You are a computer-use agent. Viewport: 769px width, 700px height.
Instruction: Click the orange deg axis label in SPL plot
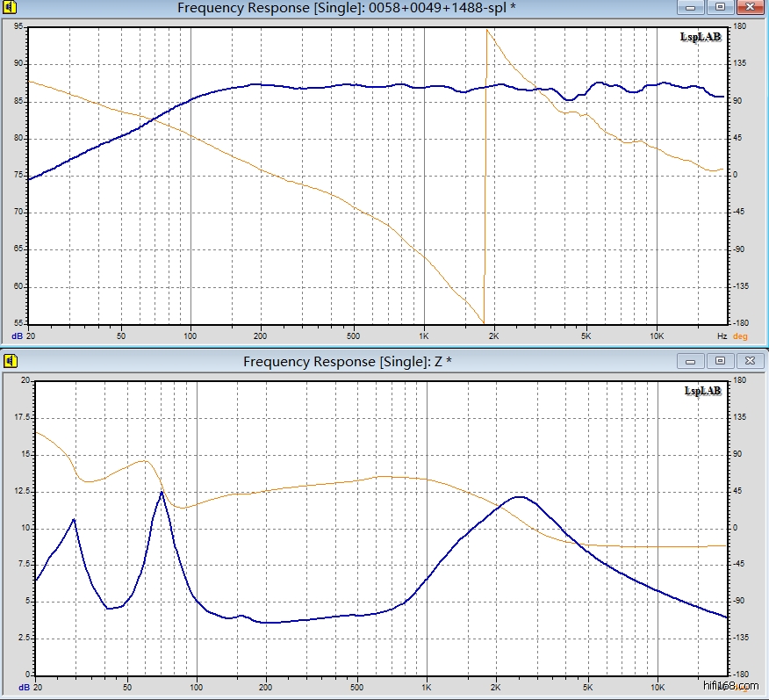740,336
